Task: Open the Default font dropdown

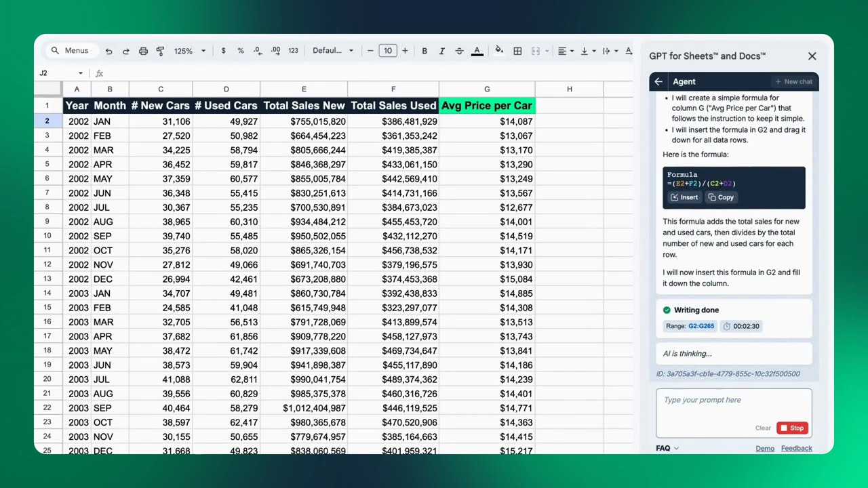Action: click(333, 51)
